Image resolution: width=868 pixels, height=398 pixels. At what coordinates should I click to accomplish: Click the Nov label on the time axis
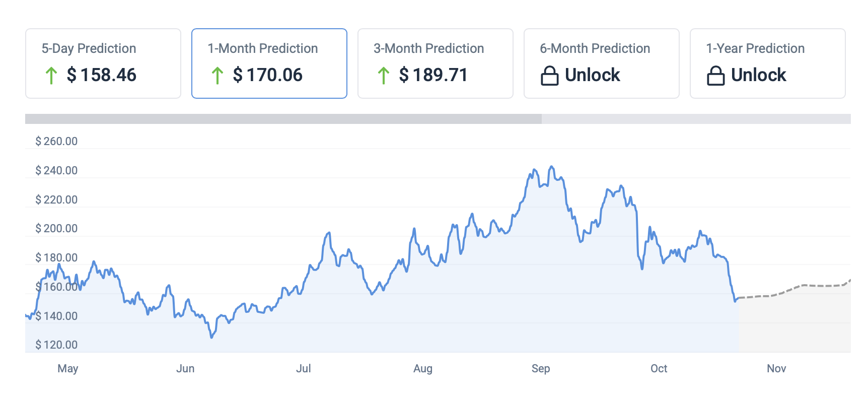[x=776, y=368]
